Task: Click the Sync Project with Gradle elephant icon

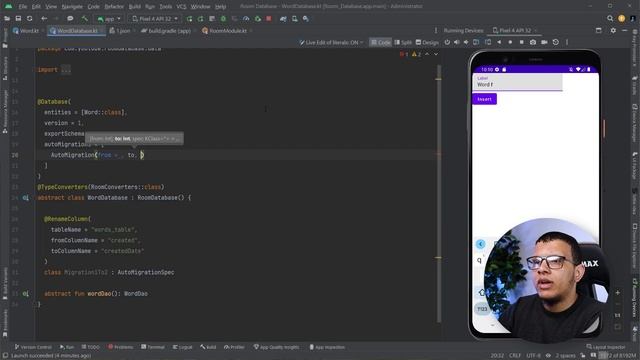Action: (283, 19)
